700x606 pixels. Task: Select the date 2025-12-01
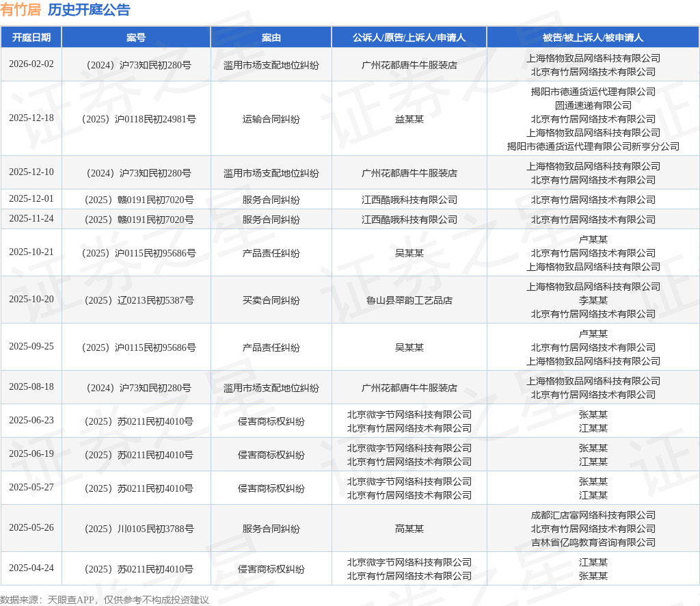[31, 199]
